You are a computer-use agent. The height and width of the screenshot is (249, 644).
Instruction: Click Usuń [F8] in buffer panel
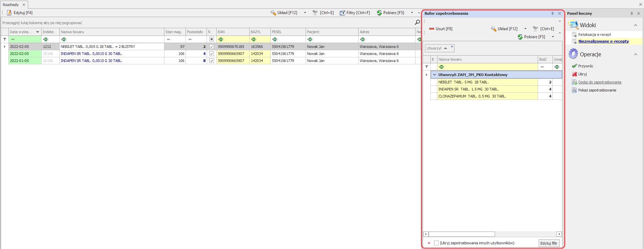(441, 29)
